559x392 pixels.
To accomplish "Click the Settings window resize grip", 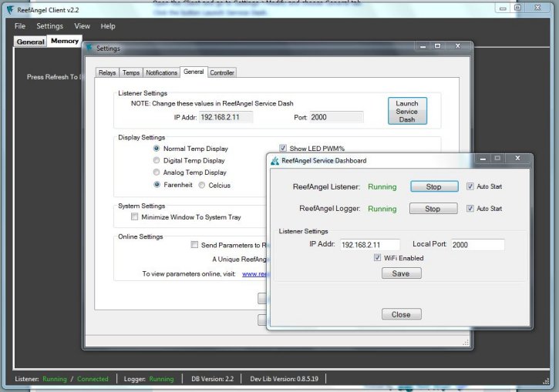I will (466, 342).
